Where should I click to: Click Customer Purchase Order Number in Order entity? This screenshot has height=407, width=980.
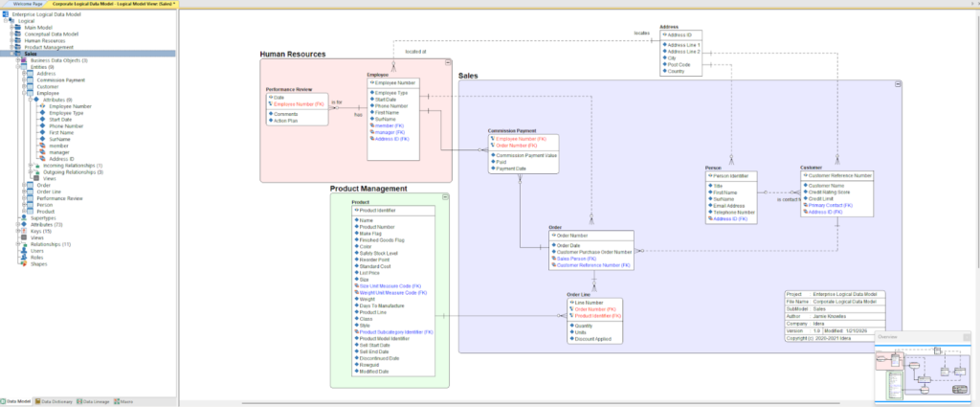(x=593, y=252)
